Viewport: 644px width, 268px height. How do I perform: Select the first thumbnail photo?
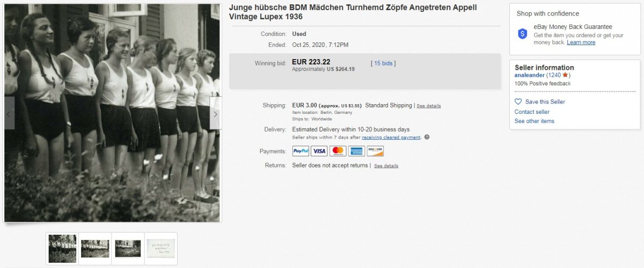pyautogui.click(x=62, y=248)
